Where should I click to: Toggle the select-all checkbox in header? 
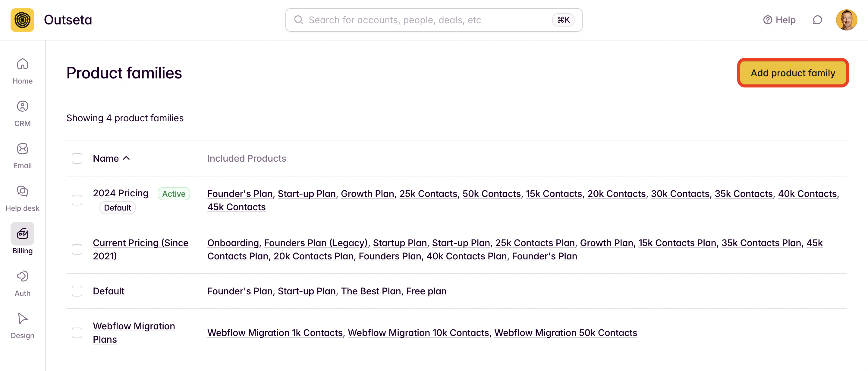click(77, 159)
